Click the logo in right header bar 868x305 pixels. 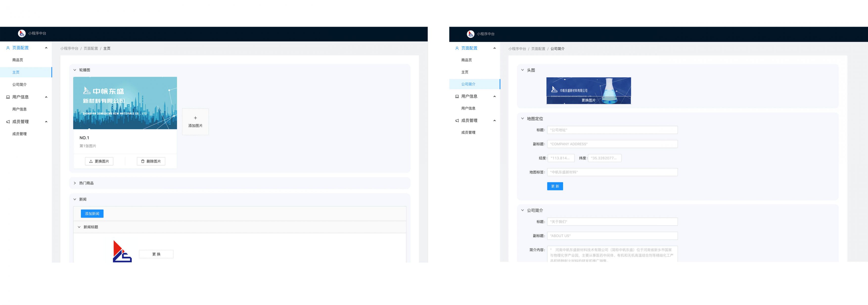[470, 34]
